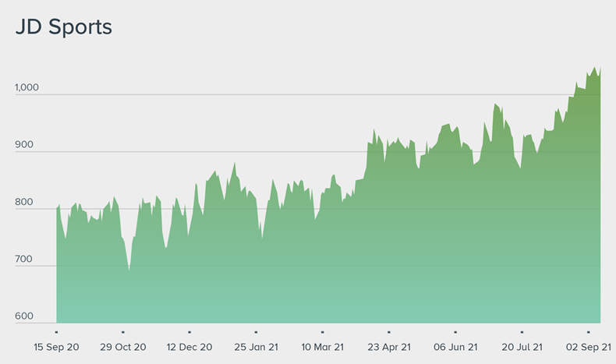The width and height of the screenshot is (616, 364).
Task: Click the 10 Mar 21 axis label
Action: 322,346
